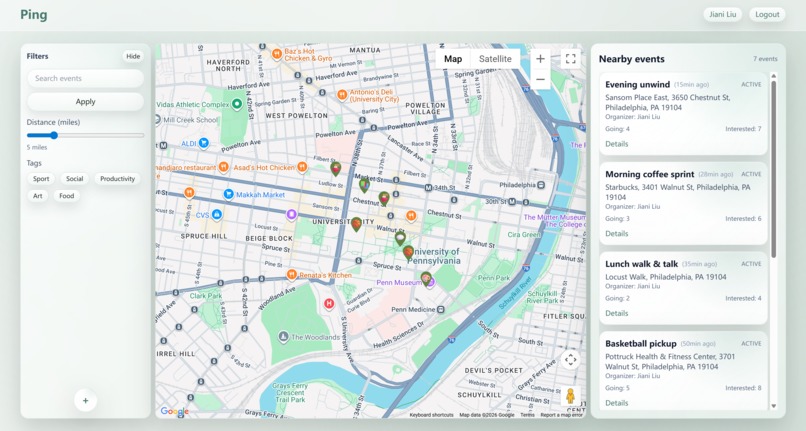Toggle the Social tag filter
Image resolution: width=806 pixels, height=431 pixels.
[75, 179]
